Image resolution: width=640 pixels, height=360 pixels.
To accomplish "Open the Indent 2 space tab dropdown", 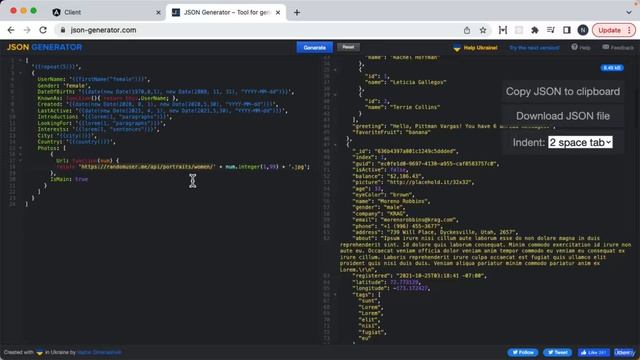I will coord(580,142).
